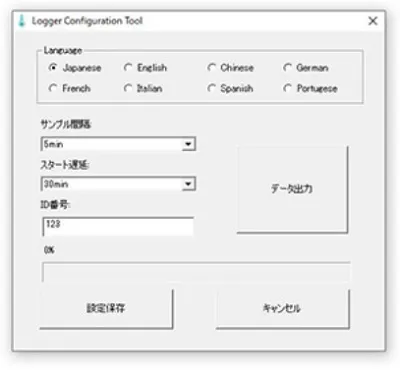Click the 0% progress label
Image resolution: width=400 pixels, height=370 pixels.
tap(49, 250)
